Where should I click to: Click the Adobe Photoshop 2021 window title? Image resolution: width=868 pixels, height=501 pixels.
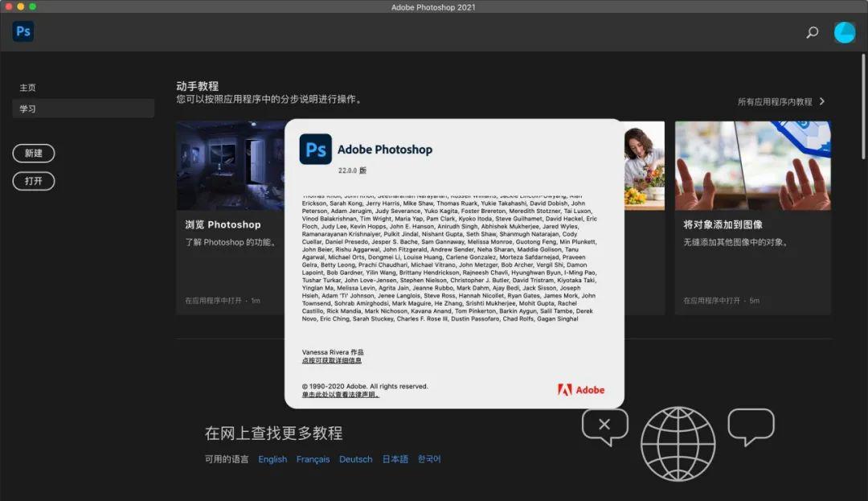(x=433, y=7)
